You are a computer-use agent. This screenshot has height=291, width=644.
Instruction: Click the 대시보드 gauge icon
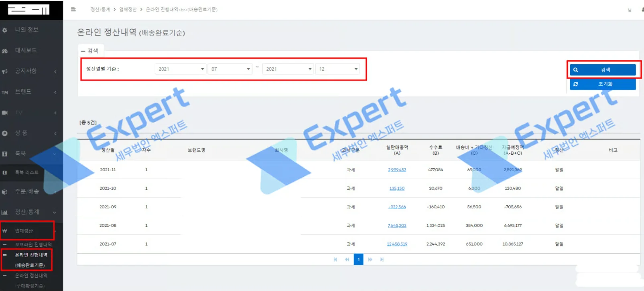5,51
